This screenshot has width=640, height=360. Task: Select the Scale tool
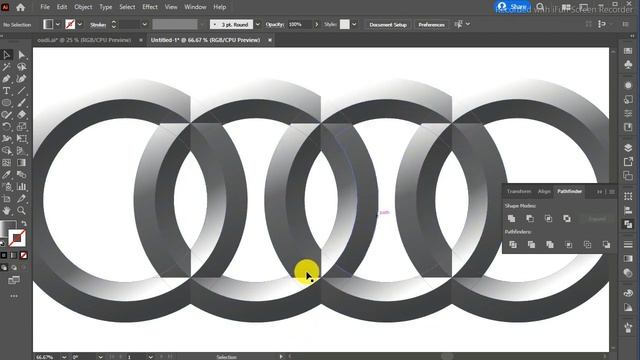click(21, 127)
